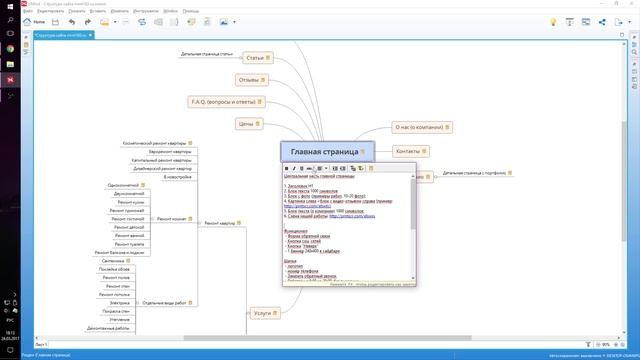Select the Статьи topic
Image resolution: width=640 pixels, height=360 pixels.
[x=258, y=58]
